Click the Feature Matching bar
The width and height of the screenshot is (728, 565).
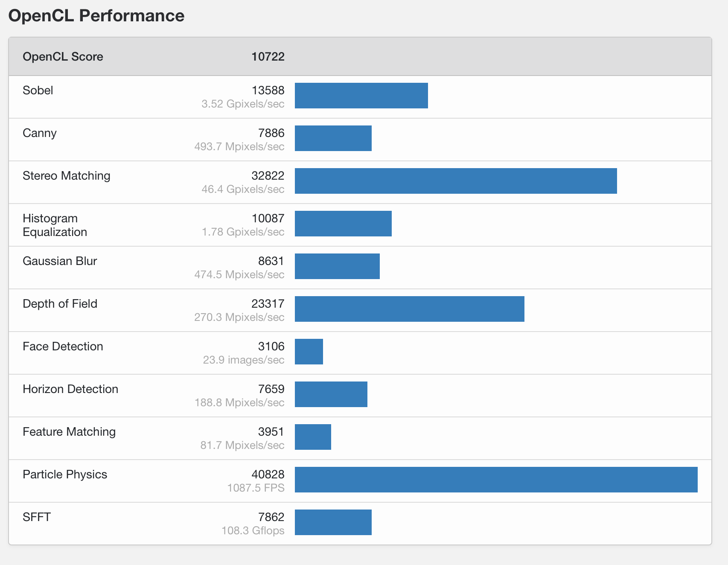pyautogui.click(x=313, y=437)
